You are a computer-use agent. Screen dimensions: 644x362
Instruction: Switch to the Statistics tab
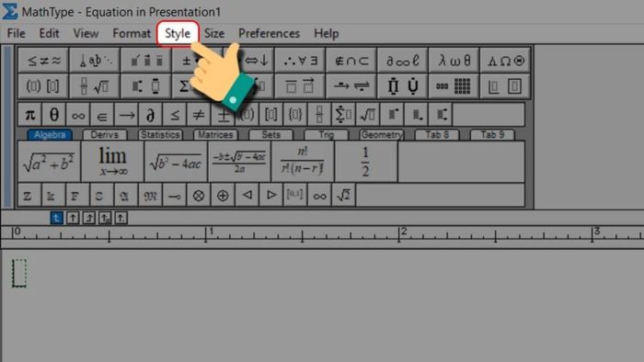160,134
